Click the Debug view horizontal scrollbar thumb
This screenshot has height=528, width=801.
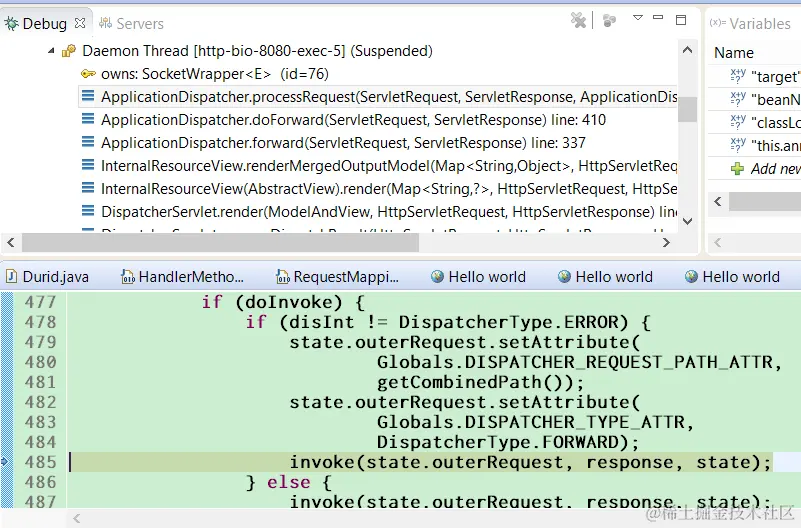coord(220,243)
